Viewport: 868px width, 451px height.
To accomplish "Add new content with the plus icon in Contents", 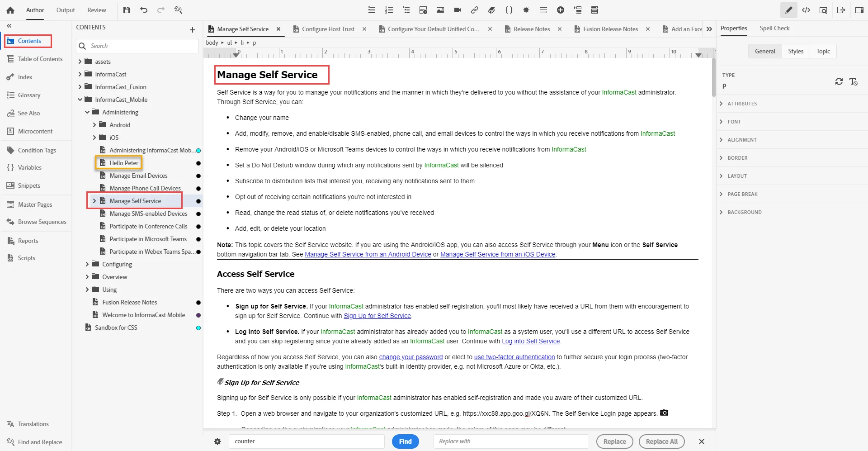I will 193,30.
